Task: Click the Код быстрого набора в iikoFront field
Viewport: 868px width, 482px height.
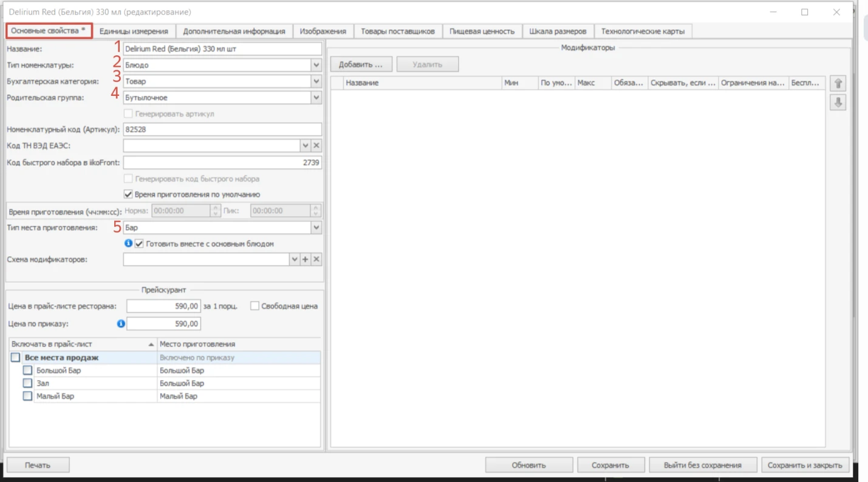Action: pyautogui.click(x=222, y=163)
